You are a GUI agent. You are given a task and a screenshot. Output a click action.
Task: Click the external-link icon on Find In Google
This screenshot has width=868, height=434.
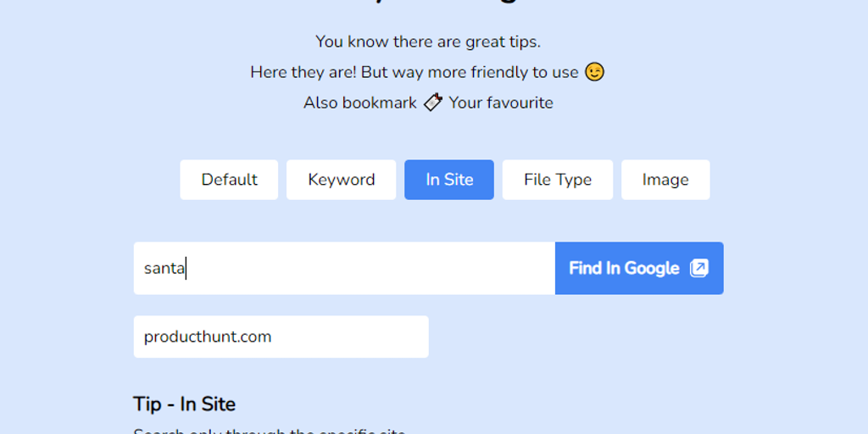[x=698, y=269]
